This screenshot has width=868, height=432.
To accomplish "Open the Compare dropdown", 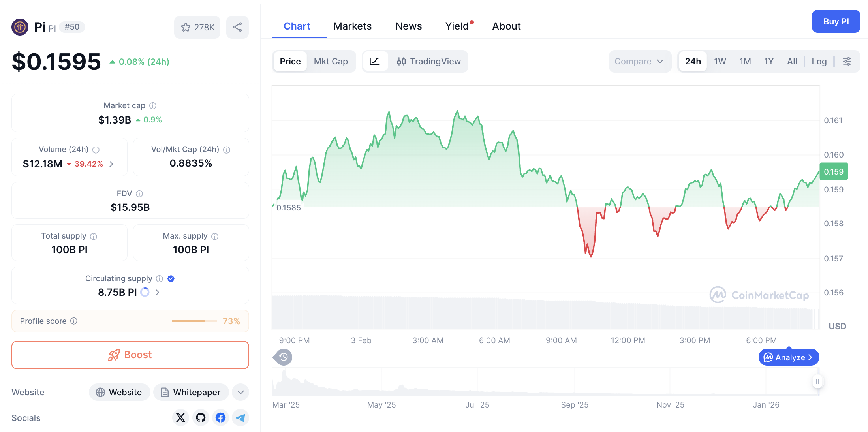I will [x=639, y=61].
